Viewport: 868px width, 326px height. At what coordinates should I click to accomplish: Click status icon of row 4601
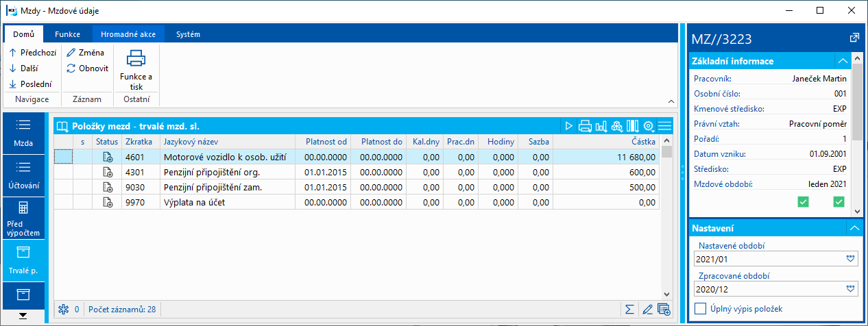click(108, 157)
